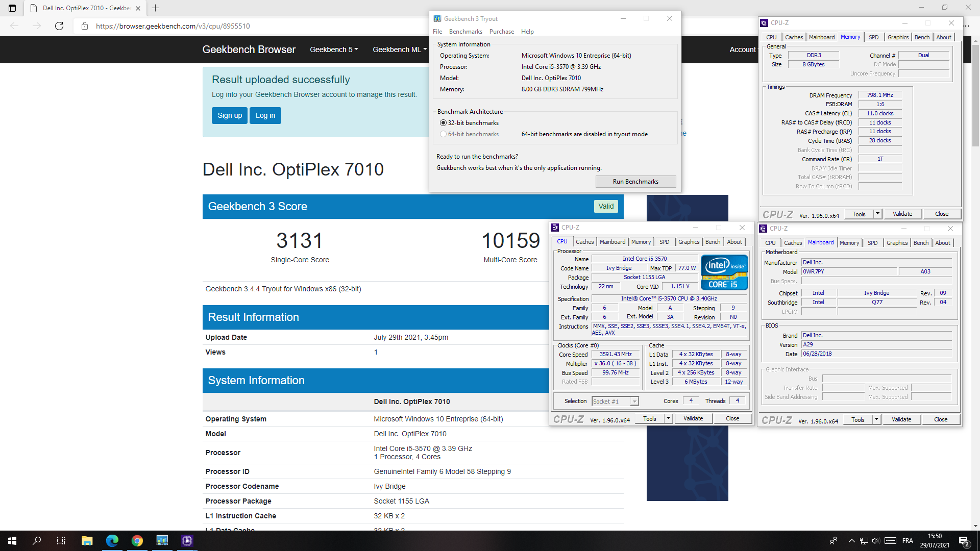Open the People icon in system tray
980x551 pixels.
pos(834,541)
